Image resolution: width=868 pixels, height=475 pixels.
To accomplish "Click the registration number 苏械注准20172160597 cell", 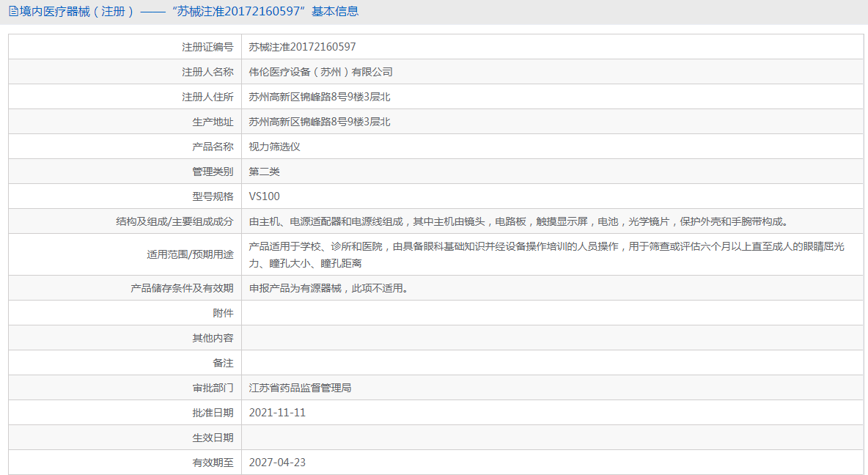I will coord(301,46).
